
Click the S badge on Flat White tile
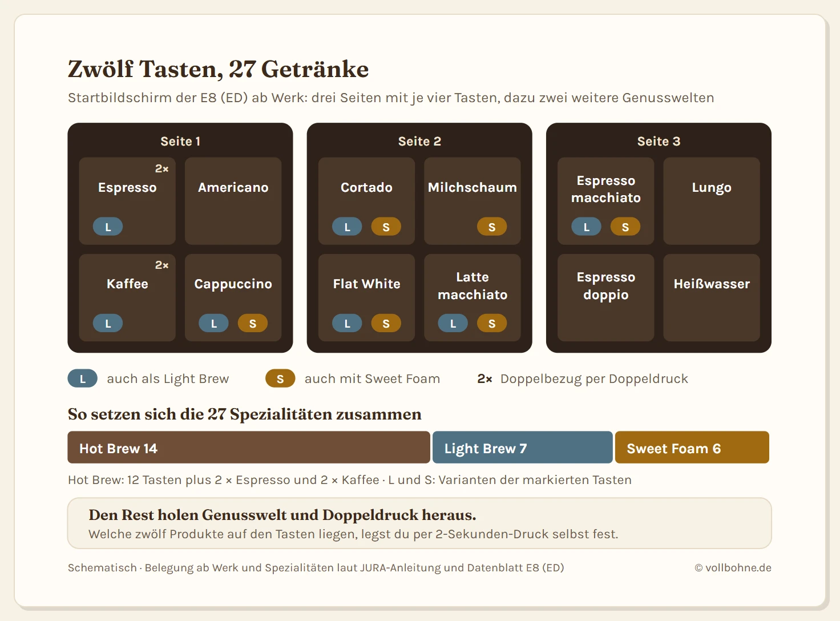[386, 323]
